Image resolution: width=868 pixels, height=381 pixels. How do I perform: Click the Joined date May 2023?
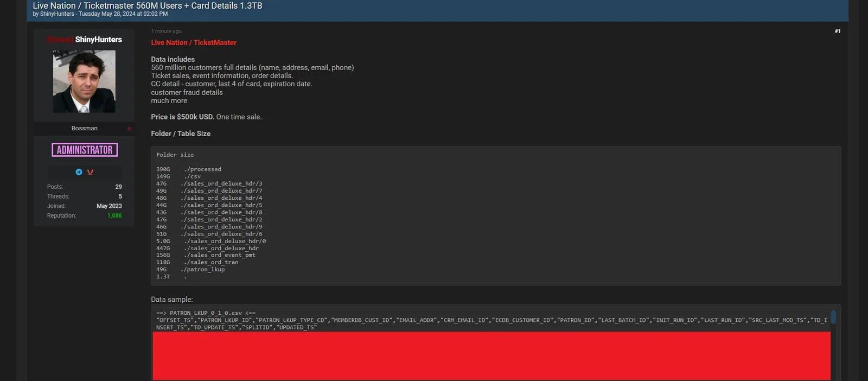tap(109, 206)
